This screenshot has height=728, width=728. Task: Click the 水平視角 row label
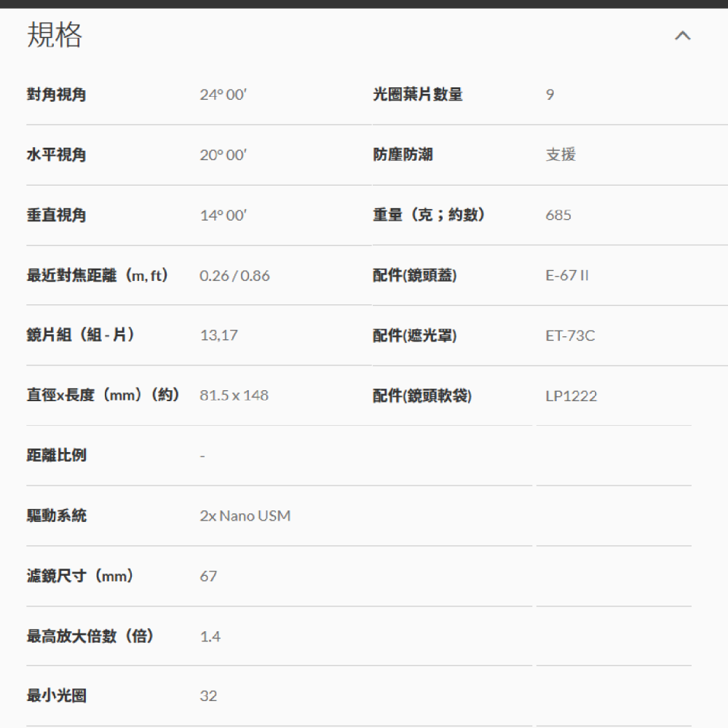pos(55,154)
